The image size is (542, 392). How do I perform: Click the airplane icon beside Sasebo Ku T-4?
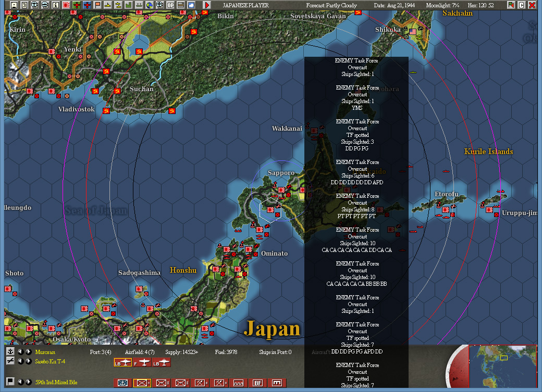[x=10, y=361]
